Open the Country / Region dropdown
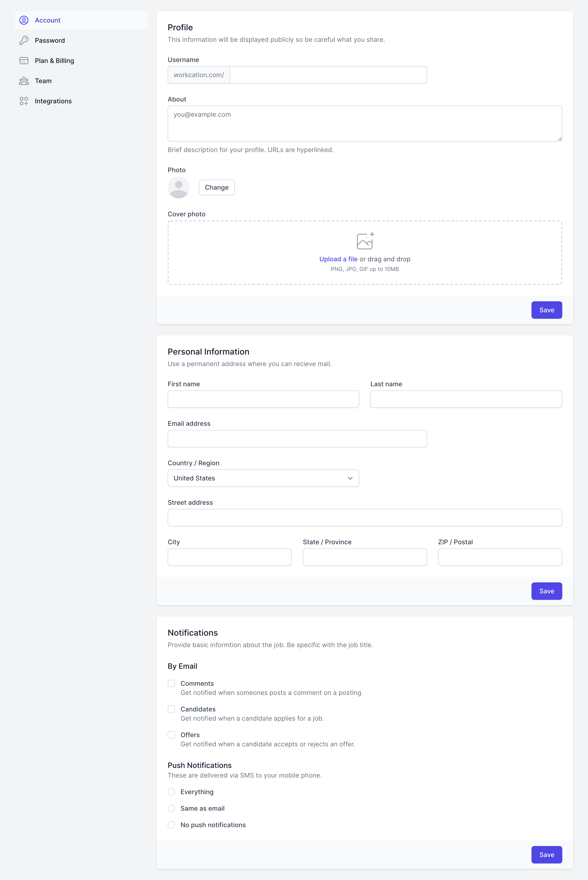588x880 pixels. click(263, 478)
